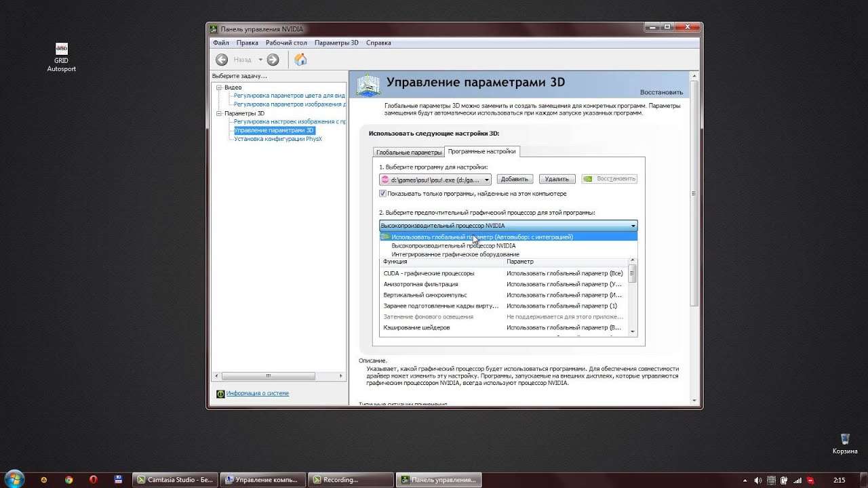Open the Параметры 3D menu
The height and width of the screenshot is (488, 868).
tap(336, 43)
